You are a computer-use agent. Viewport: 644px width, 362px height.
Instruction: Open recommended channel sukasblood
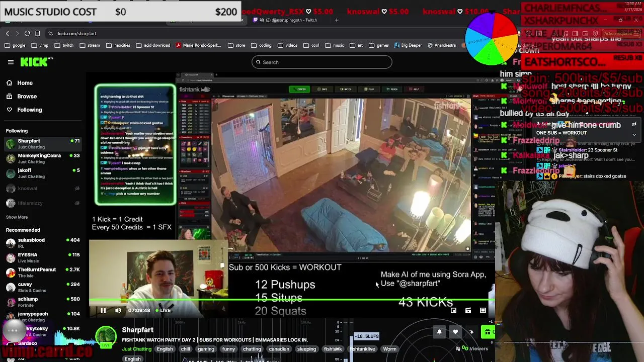click(43, 243)
